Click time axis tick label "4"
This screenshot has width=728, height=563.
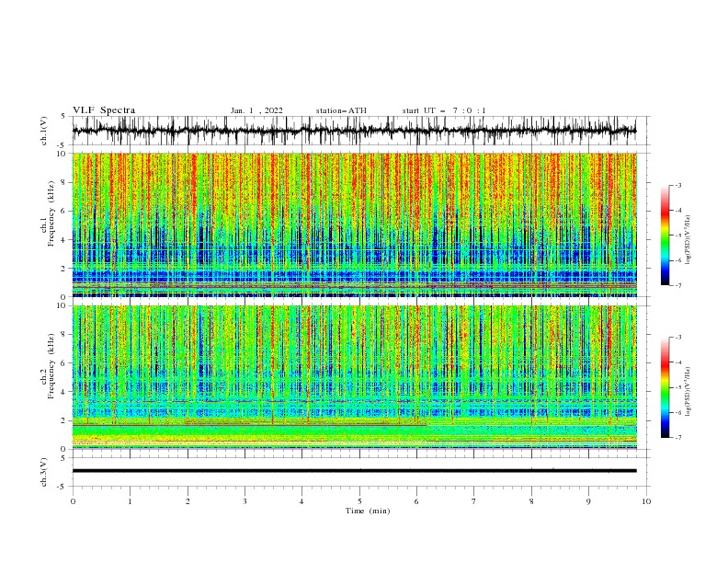(301, 501)
